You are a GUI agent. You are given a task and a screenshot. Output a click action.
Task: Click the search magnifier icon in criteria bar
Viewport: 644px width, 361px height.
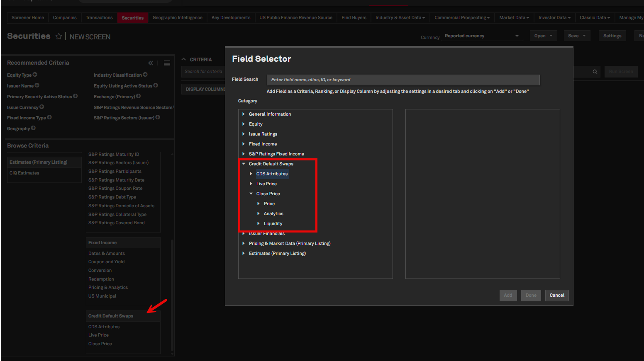(x=595, y=72)
